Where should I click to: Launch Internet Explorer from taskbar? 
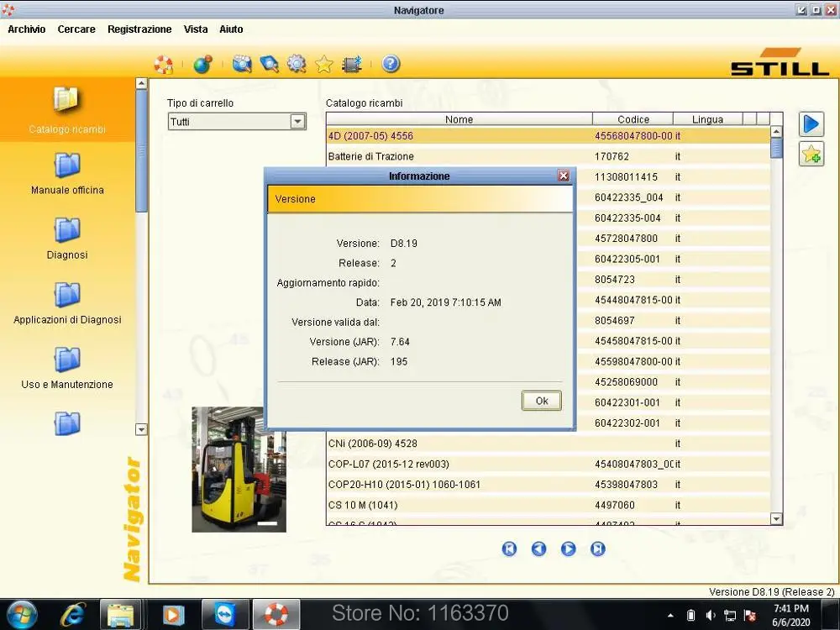pyautogui.click(x=72, y=615)
